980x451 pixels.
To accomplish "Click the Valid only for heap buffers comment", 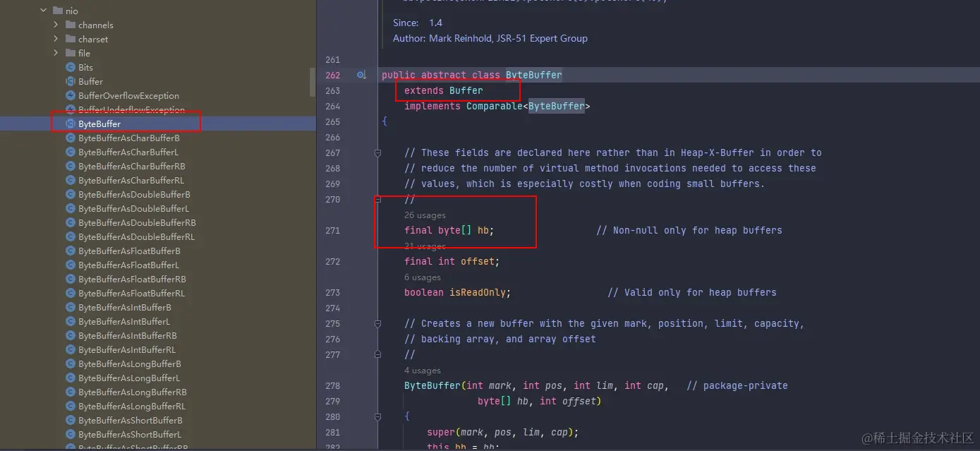I will point(692,292).
